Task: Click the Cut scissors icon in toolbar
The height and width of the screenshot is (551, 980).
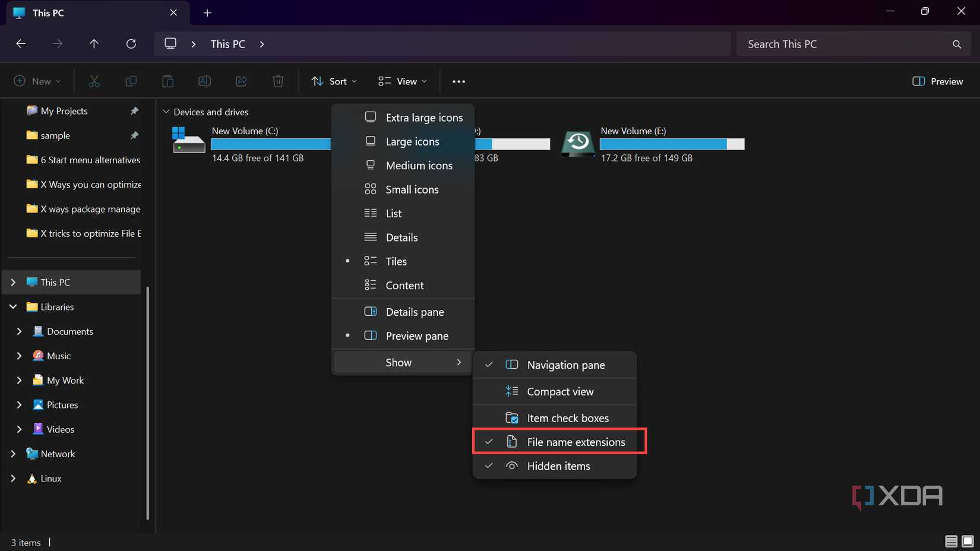Action: coord(94,81)
